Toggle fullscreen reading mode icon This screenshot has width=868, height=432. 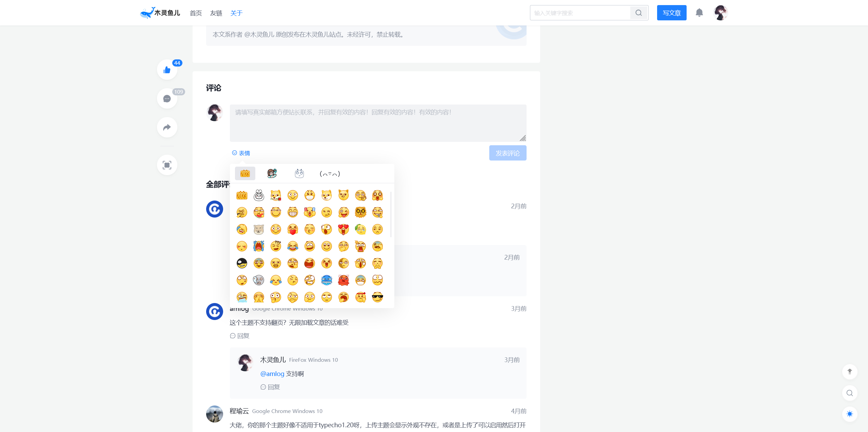tap(167, 165)
